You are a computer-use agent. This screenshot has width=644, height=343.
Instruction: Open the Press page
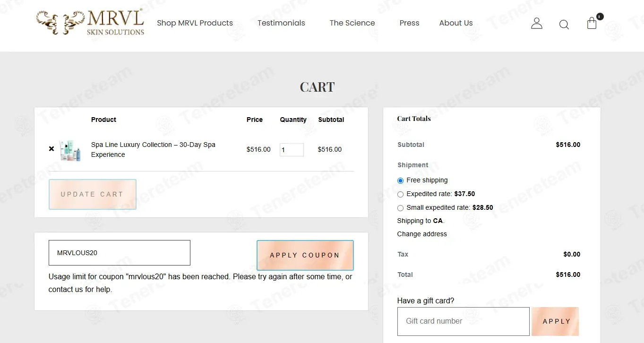click(409, 23)
